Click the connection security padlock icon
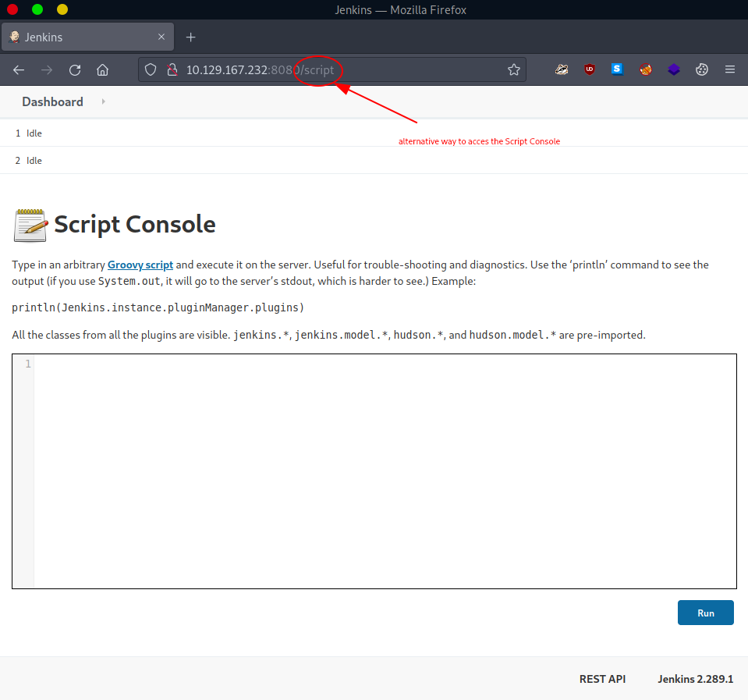 (172, 69)
